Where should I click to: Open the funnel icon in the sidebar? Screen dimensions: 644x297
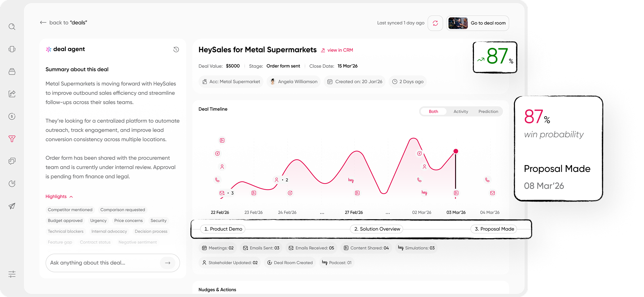click(x=12, y=139)
